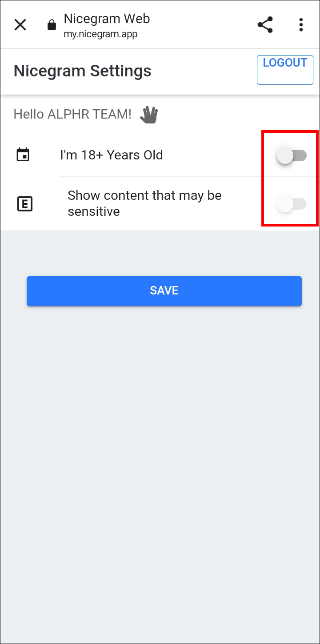This screenshot has width=320, height=644.
Task: Click the Nicegram Settings heading
Action: click(x=83, y=71)
